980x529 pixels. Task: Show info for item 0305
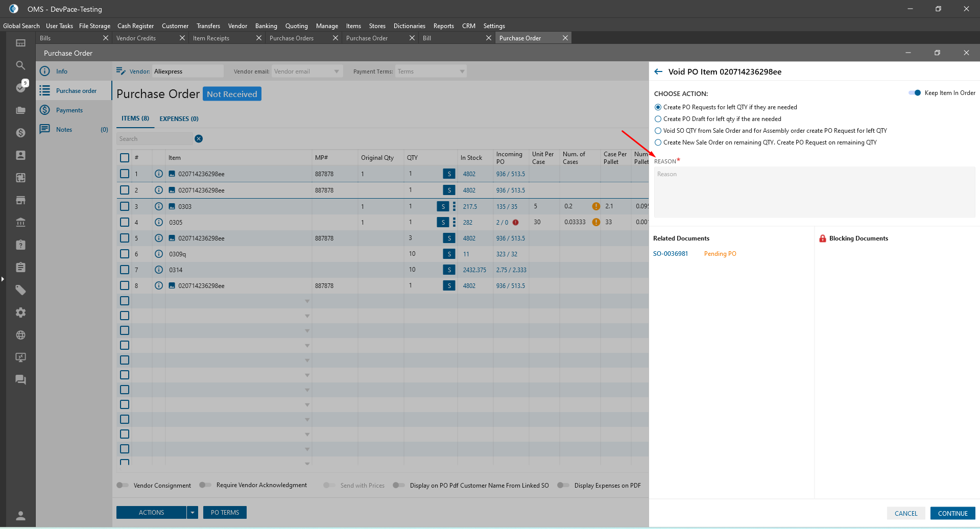(159, 223)
